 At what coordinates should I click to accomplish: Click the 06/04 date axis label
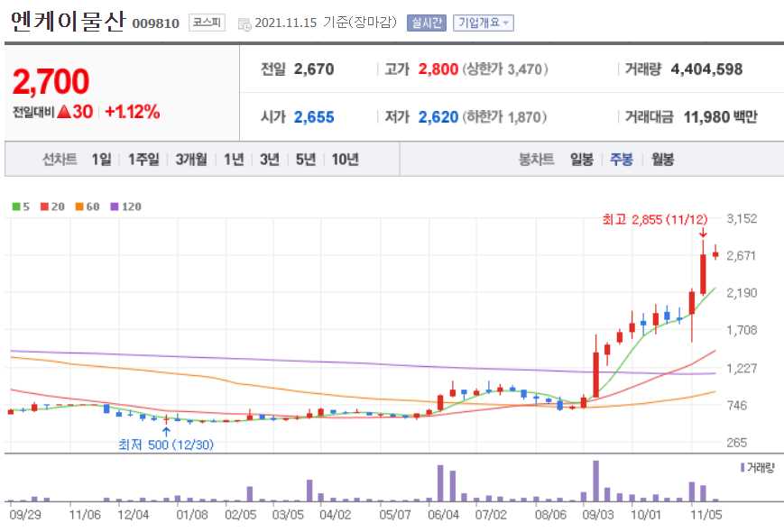pos(443,514)
